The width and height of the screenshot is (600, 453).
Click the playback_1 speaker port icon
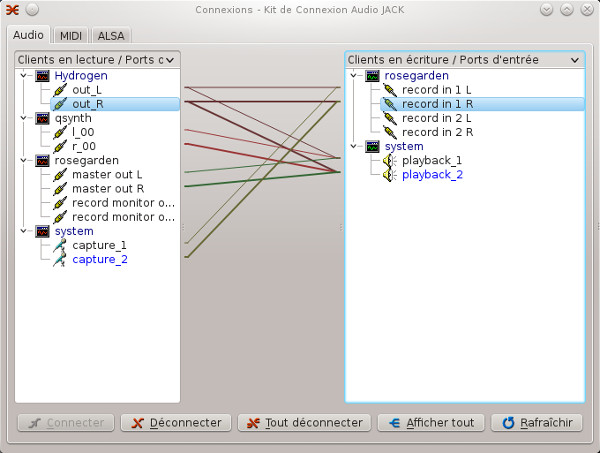(x=389, y=160)
